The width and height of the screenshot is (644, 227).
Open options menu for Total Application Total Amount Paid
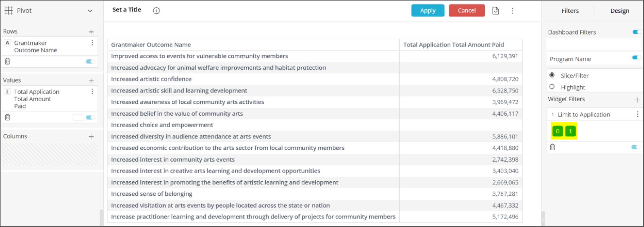point(92,91)
